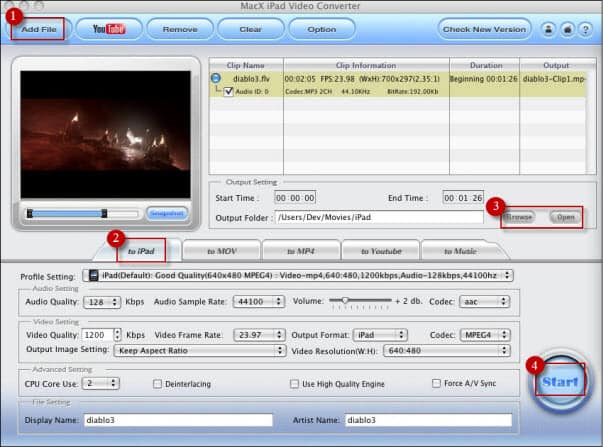Screen dimensions: 603x447
Task: Open the Video Frame Rate dropdown
Action: click(x=259, y=335)
